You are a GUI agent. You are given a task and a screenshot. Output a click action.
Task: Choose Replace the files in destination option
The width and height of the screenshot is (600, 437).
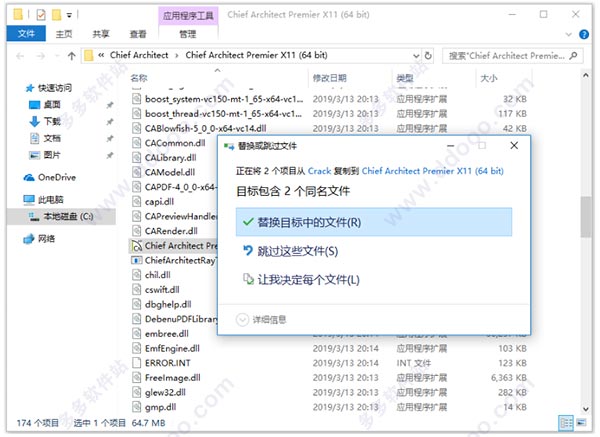pos(373,222)
